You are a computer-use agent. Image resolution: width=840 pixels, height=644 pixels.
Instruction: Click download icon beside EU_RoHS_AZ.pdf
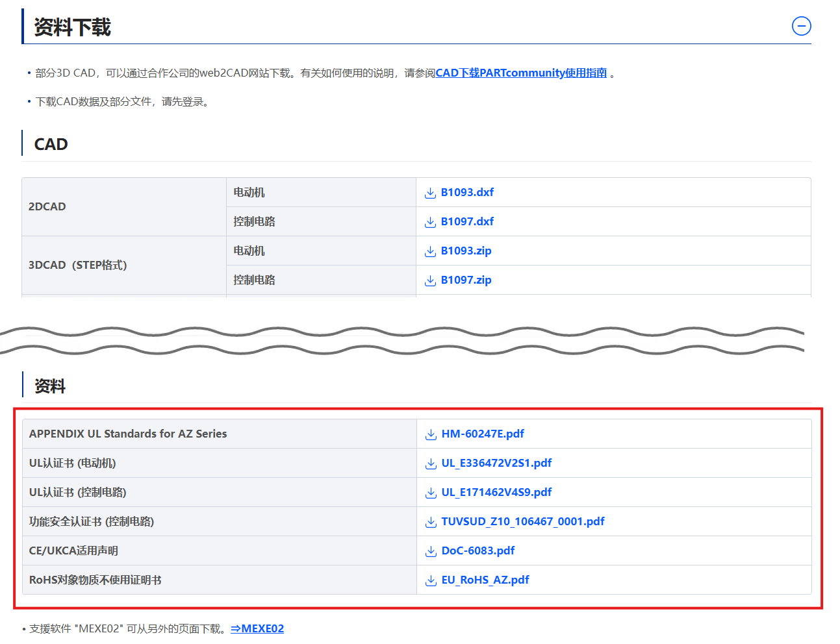click(431, 580)
